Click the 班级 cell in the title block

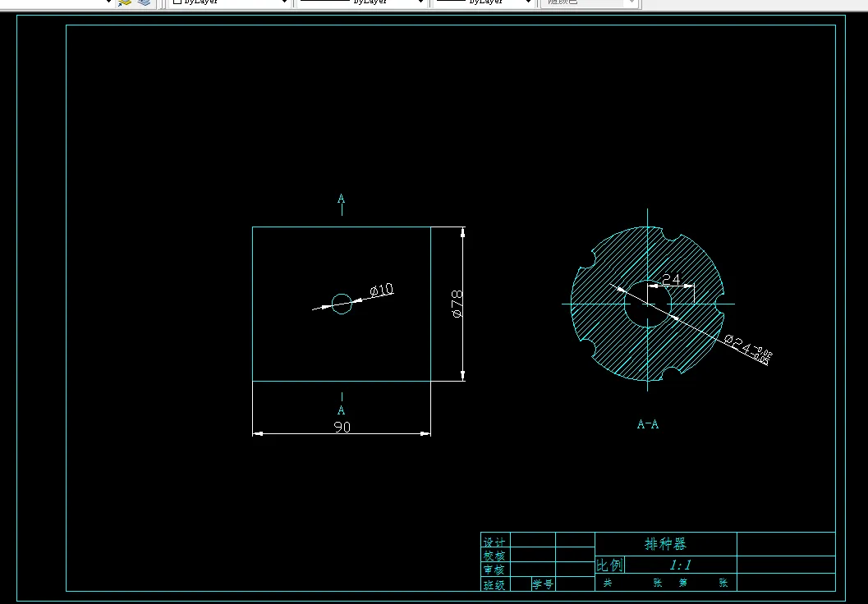[494, 584]
